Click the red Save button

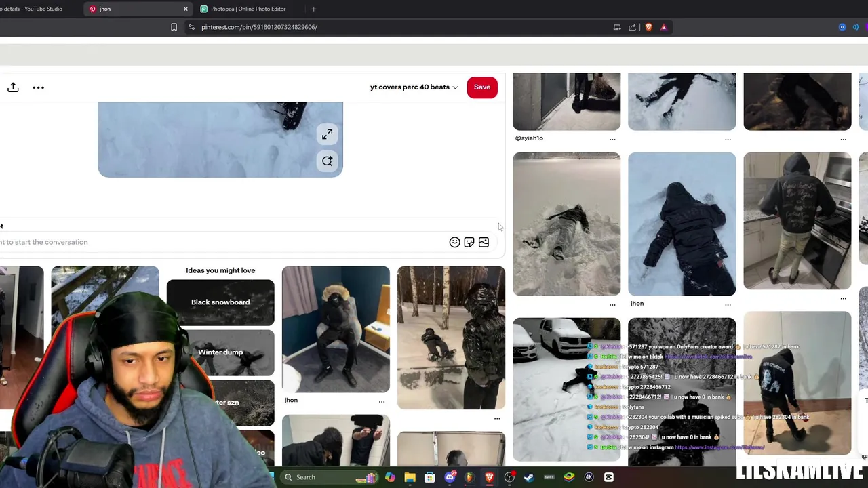(482, 87)
